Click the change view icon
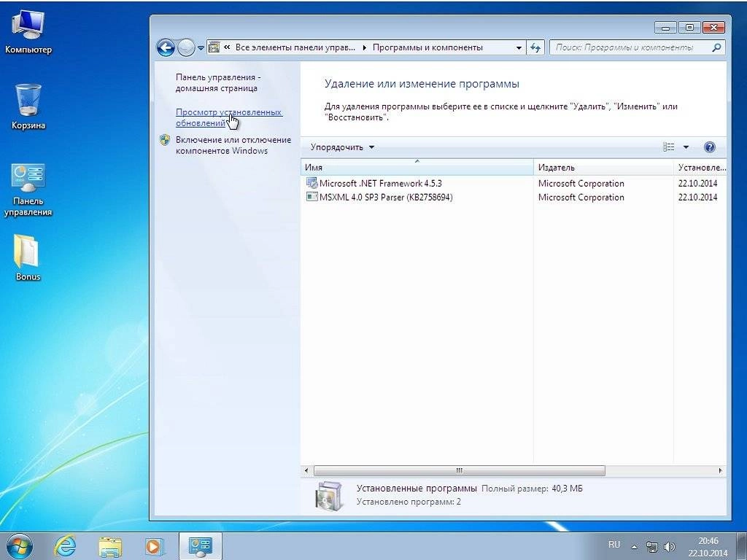Image resolution: width=747 pixels, height=560 pixels. tap(668, 147)
